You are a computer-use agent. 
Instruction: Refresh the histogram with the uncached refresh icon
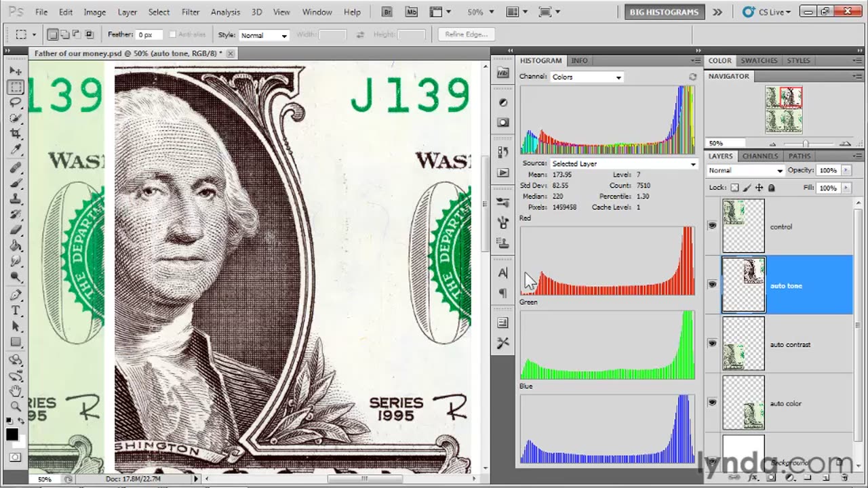click(x=692, y=77)
